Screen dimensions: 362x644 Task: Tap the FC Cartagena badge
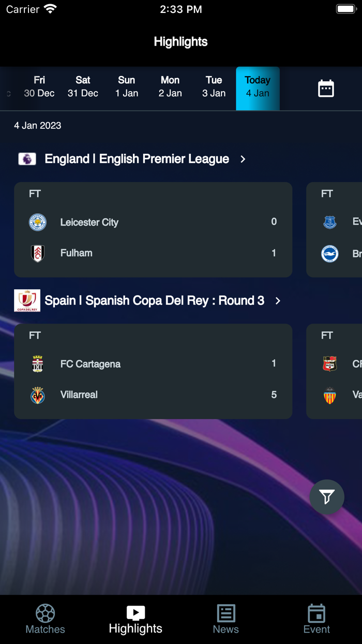[x=38, y=363]
